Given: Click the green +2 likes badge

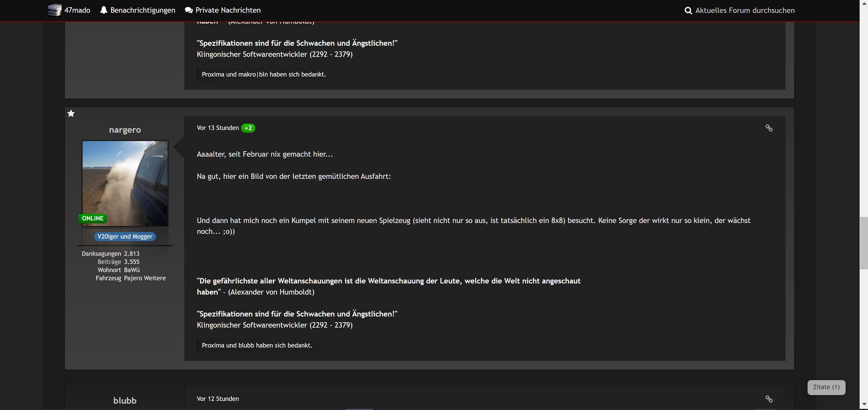Looking at the screenshot, I should coord(248,128).
